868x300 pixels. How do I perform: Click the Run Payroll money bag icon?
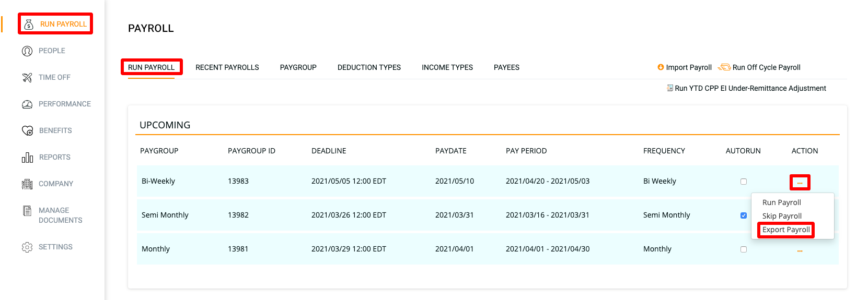pyautogui.click(x=29, y=24)
